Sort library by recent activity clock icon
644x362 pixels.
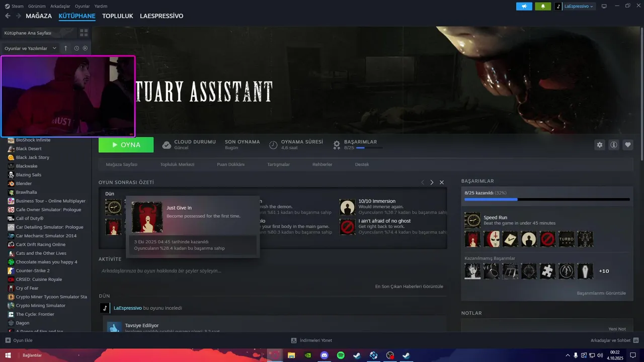click(x=76, y=48)
